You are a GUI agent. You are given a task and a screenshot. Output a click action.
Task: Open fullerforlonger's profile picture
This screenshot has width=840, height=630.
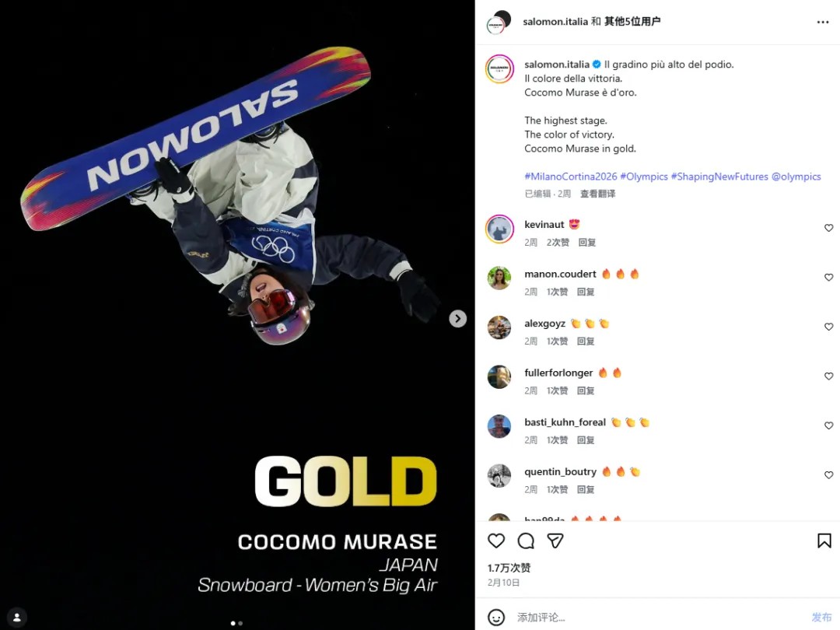click(499, 376)
